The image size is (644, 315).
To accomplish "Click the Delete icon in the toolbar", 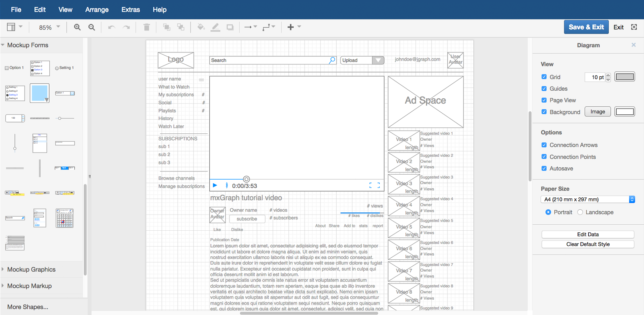I will pyautogui.click(x=146, y=27).
